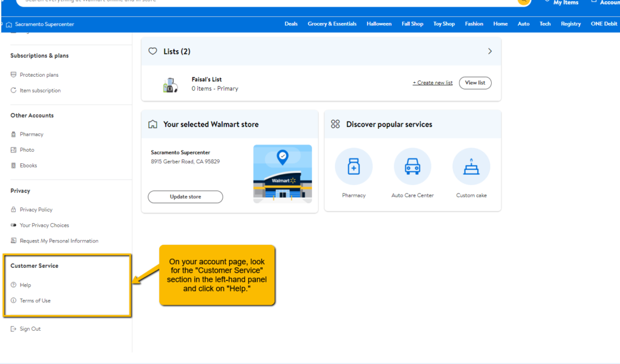Click the Sign Out link
Screen dimensions: 620x364
pyautogui.click(x=30, y=329)
